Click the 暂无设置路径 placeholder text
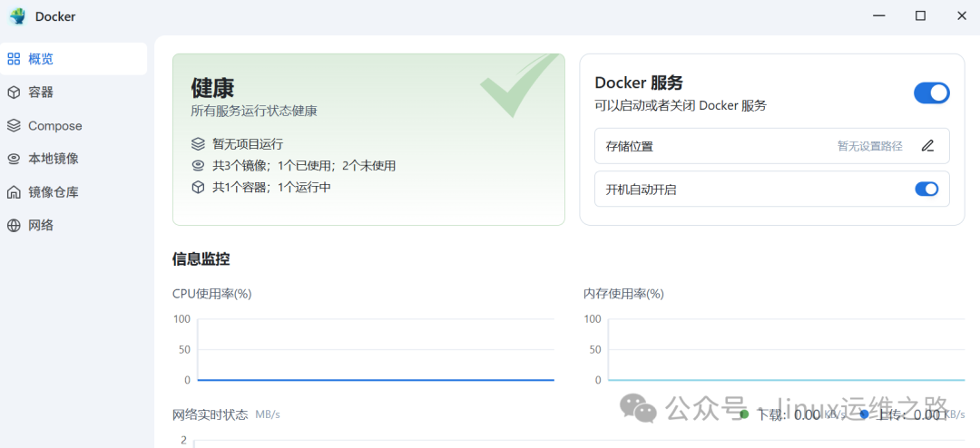Image resolution: width=980 pixels, height=448 pixels. point(870,146)
